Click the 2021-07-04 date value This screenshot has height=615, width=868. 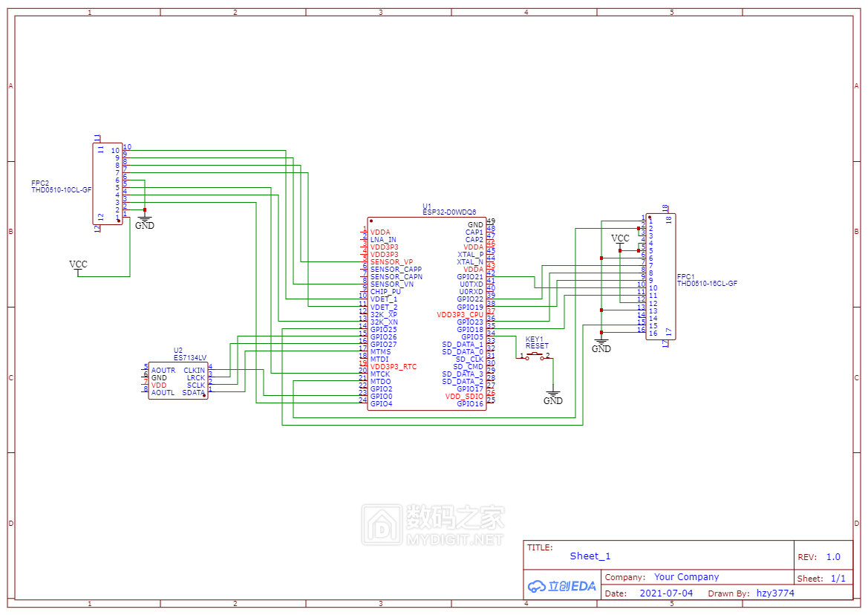[x=666, y=593]
